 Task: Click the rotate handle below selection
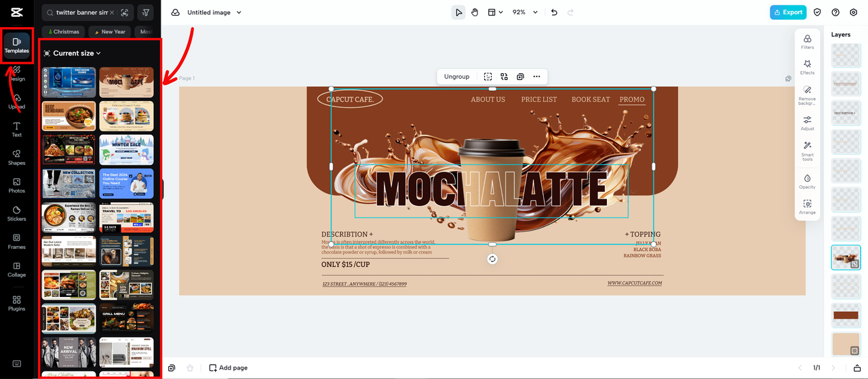[492, 259]
